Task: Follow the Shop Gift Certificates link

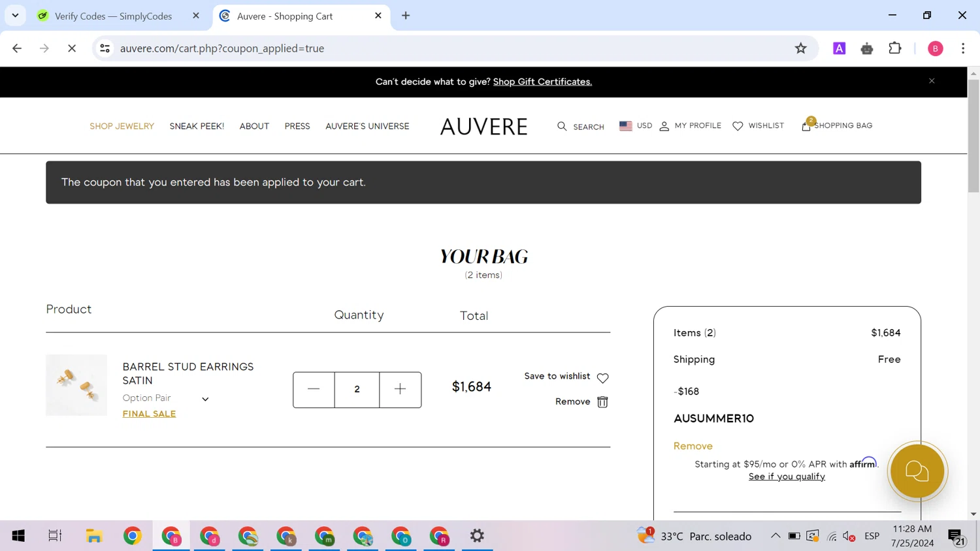Action: [542, 82]
